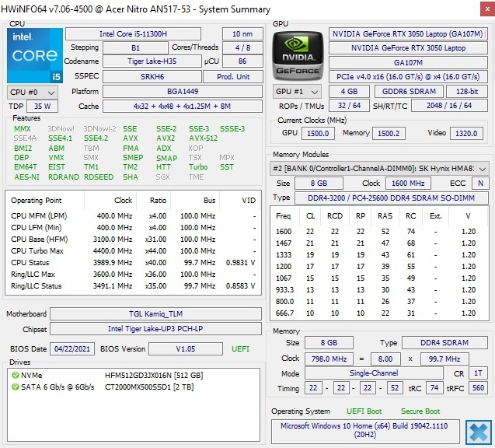Click the Intel Tiger Lake-UP3 PCH-LP chipset field
Viewport: 495px width, 448px height.
[155, 330]
